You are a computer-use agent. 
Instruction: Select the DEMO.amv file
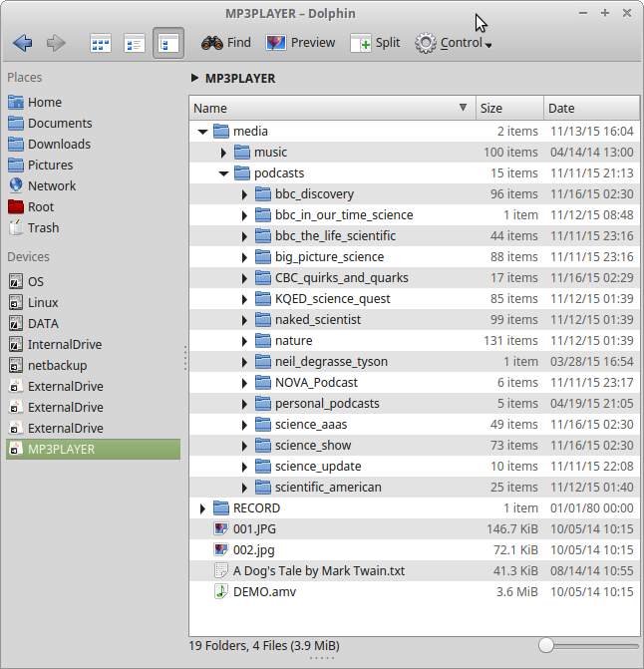(264, 591)
